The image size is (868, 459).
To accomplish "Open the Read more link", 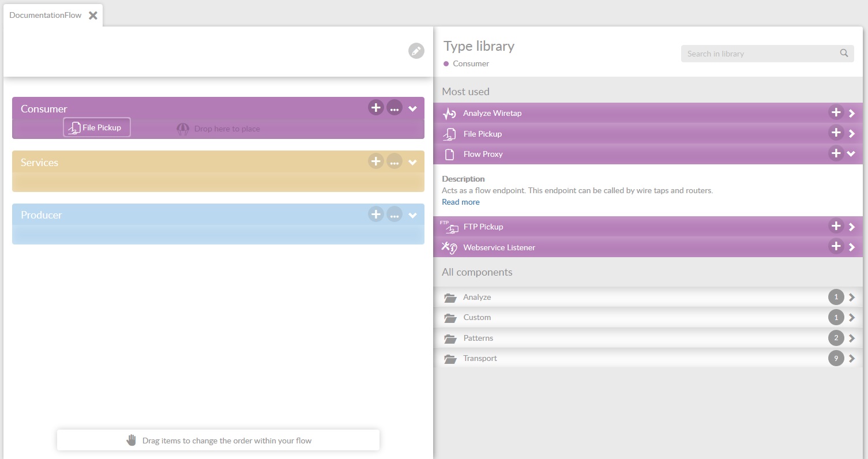I will [x=460, y=202].
